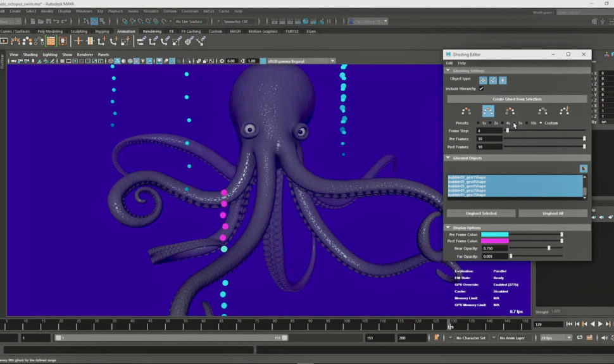Choose the Custom preset radio button
The image size is (614, 364).
click(x=541, y=123)
